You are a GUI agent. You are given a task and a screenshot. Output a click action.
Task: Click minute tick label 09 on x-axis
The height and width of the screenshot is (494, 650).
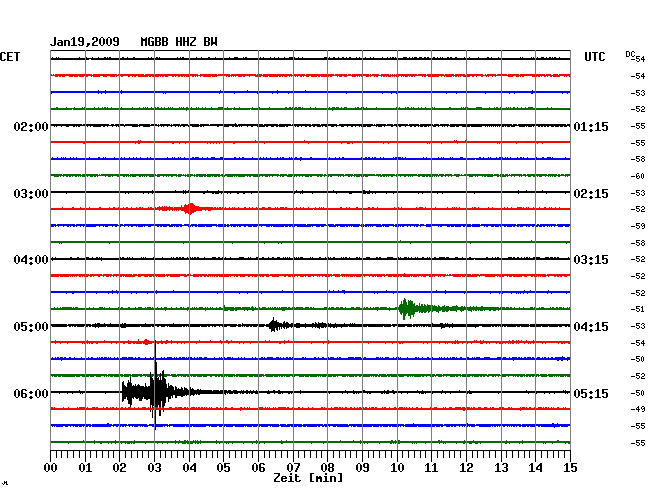[362, 467]
